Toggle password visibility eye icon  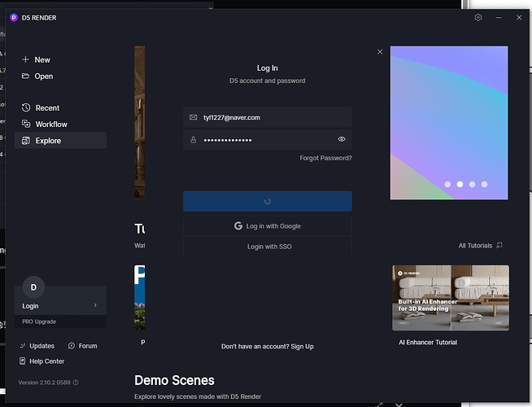click(342, 139)
